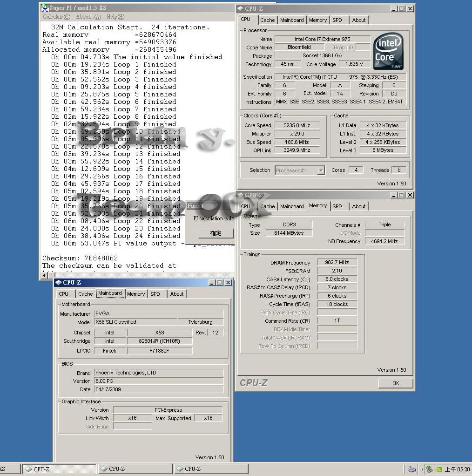Click the printer-like tray icon

tap(411, 469)
